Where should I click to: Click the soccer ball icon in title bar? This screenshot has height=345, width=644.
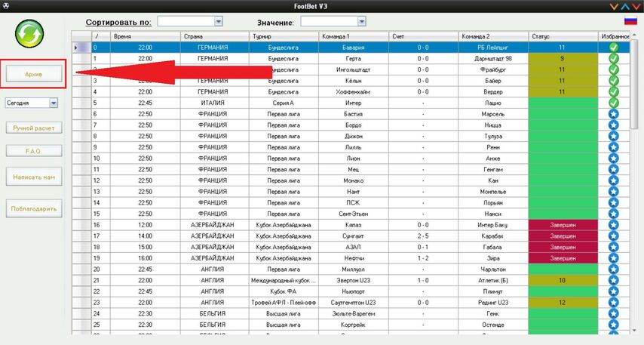point(6,6)
